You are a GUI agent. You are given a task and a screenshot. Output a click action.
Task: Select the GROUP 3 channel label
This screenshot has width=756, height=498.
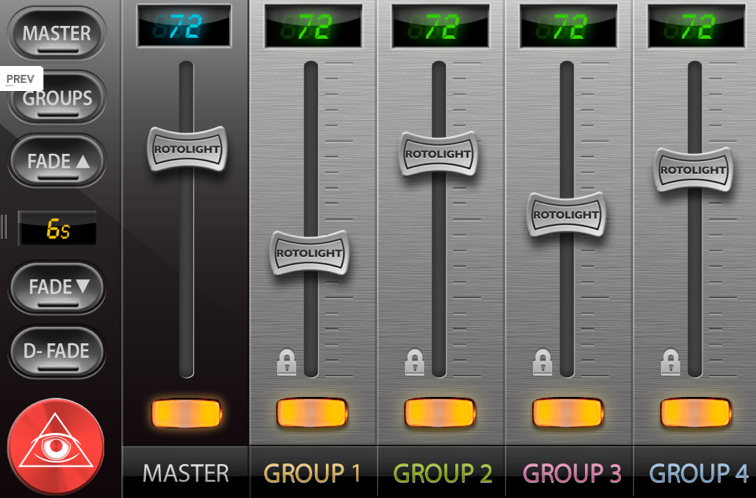[x=571, y=473]
